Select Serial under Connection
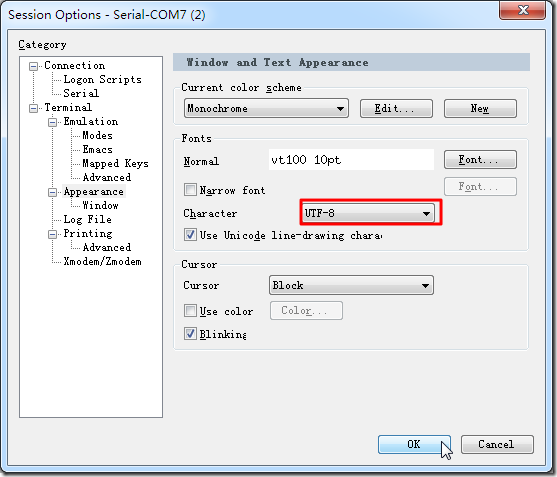557x477 pixels. (x=81, y=93)
